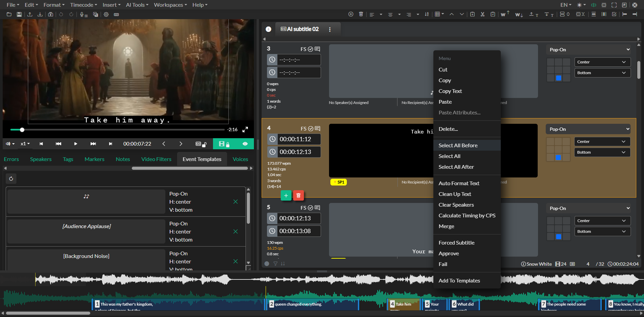This screenshot has height=317, width=644.
Task: Open the x1 playback speed dropdown
Action: pos(25,144)
